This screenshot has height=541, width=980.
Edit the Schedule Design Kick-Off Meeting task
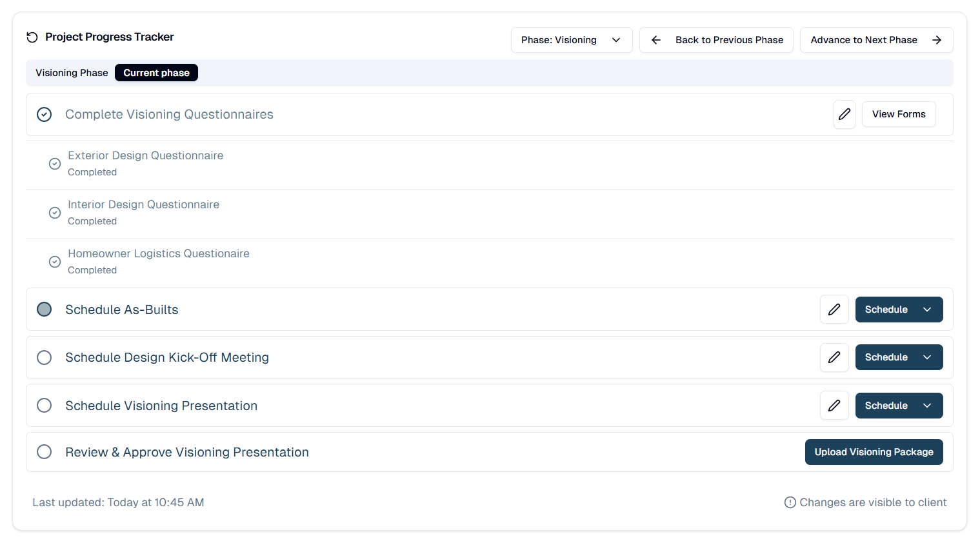(834, 357)
